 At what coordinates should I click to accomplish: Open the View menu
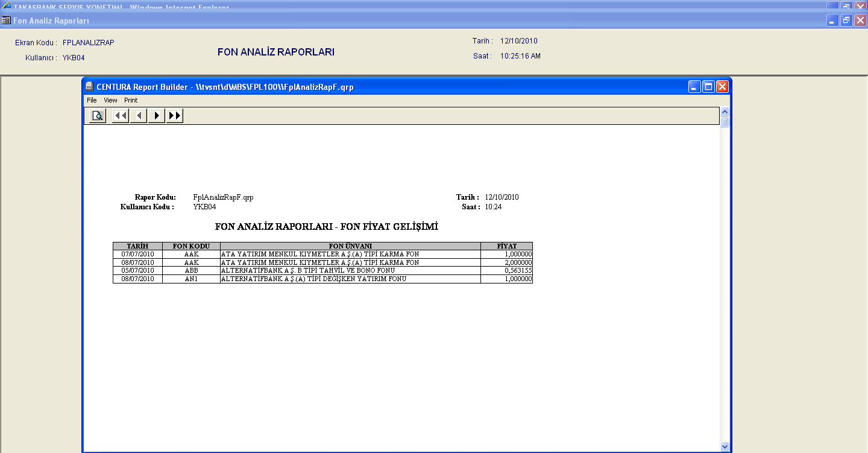tap(110, 100)
